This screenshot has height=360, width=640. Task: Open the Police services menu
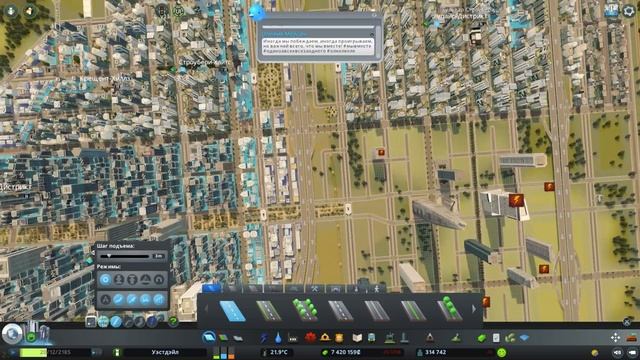coord(339,338)
